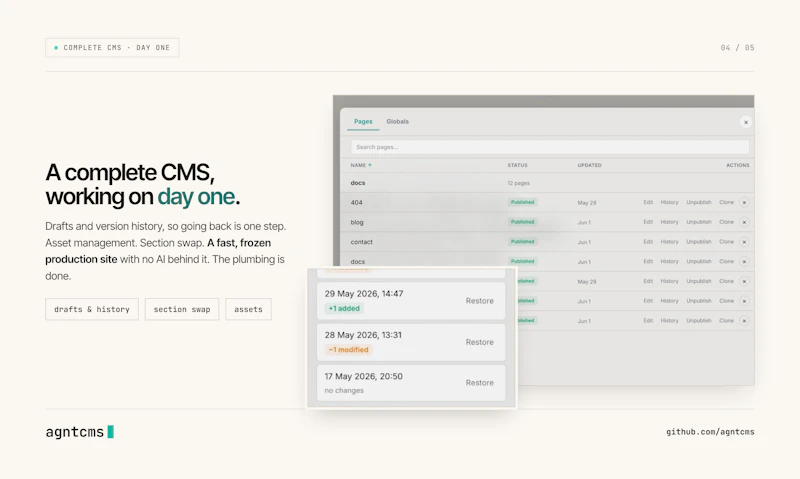Unpublish the 404 page

point(698,203)
